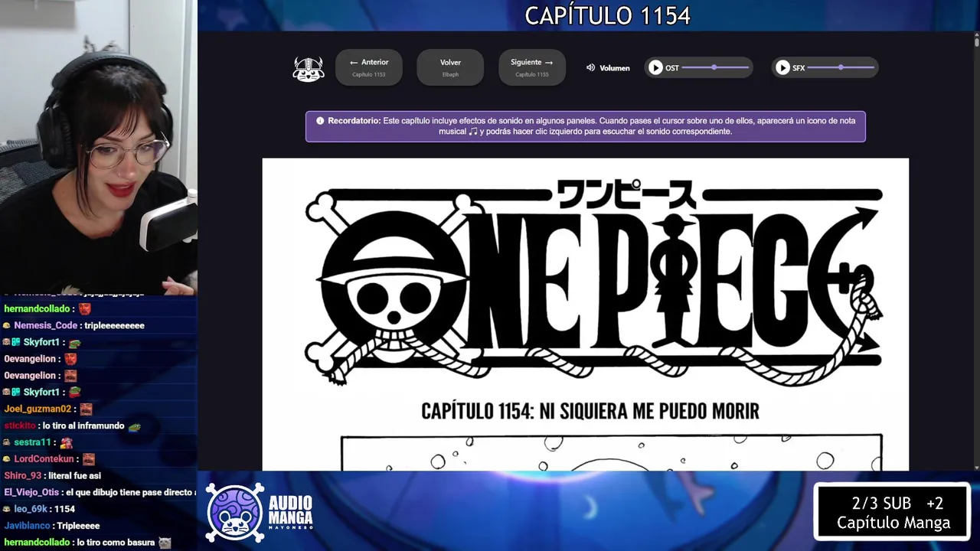This screenshot has width=980, height=551.
Task: Click the emote in Joel_guzman02's message
Action: 86,409
